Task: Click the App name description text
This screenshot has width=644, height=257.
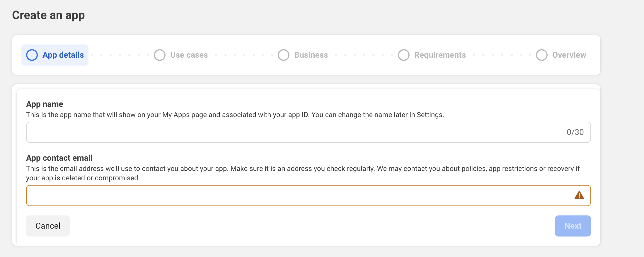Action: [x=235, y=115]
